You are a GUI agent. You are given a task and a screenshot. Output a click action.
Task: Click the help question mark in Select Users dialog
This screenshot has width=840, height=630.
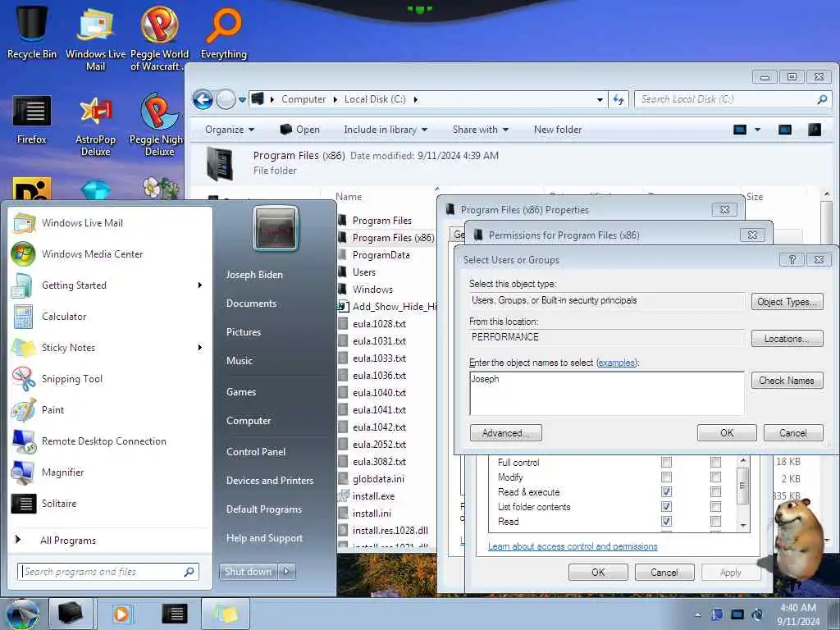point(792,259)
